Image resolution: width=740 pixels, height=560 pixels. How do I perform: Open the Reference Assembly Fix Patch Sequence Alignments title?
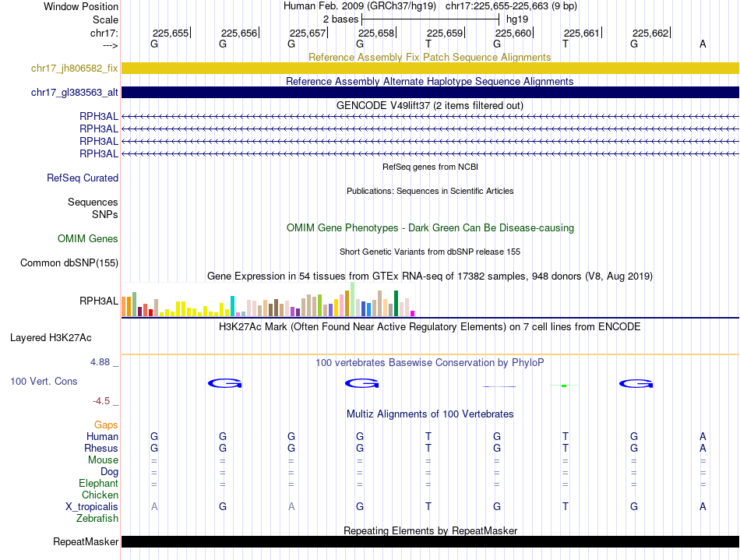[x=429, y=57]
